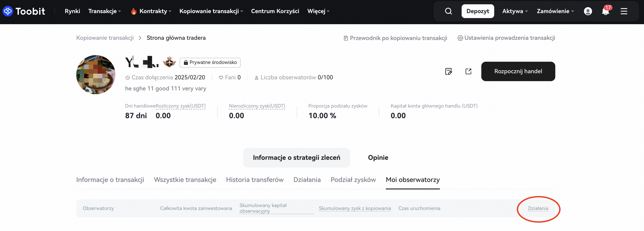Open the user account profile icon

(587, 11)
